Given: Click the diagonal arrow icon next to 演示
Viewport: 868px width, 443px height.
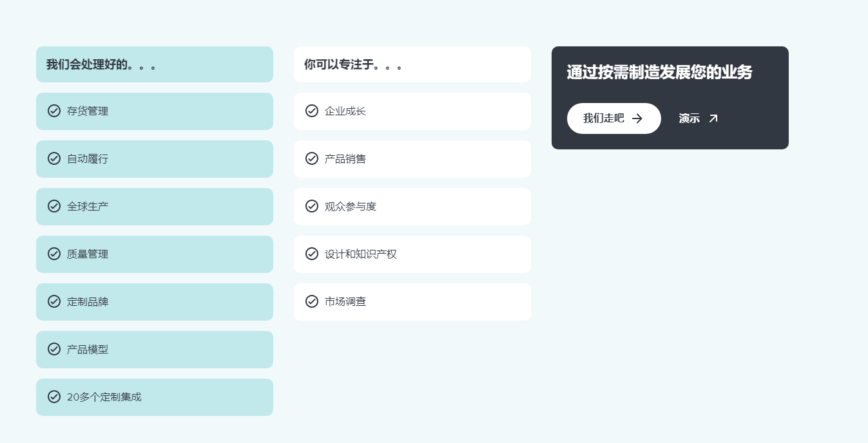Looking at the screenshot, I should click(x=713, y=118).
